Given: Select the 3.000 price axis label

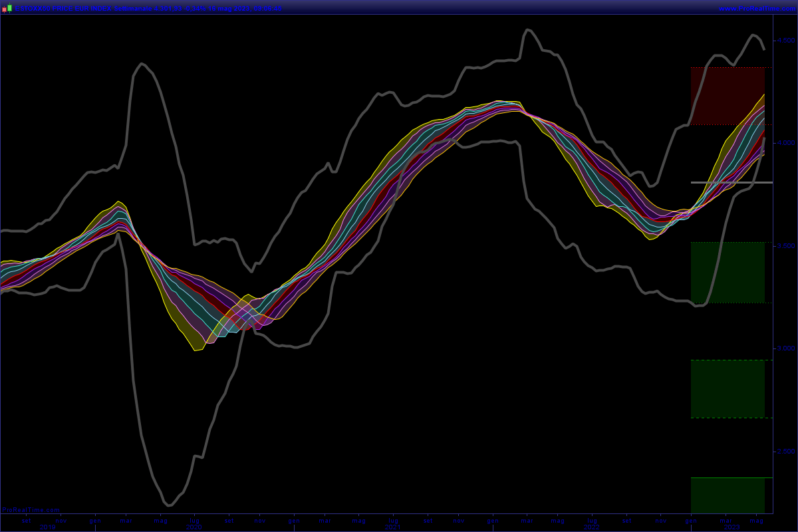Looking at the screenshot, I should pyautogui.click(x=786, y=348).
